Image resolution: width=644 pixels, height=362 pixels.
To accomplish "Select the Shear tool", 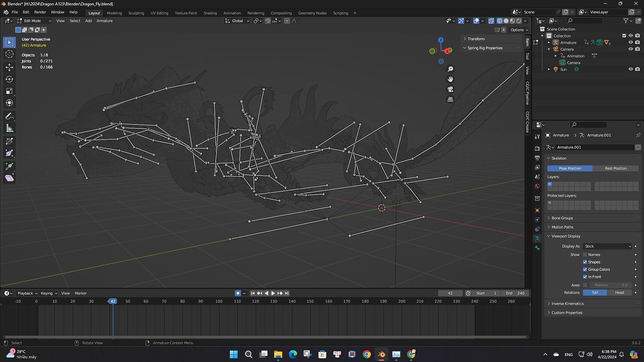I will pyautogui.click(x=9, y=178).
